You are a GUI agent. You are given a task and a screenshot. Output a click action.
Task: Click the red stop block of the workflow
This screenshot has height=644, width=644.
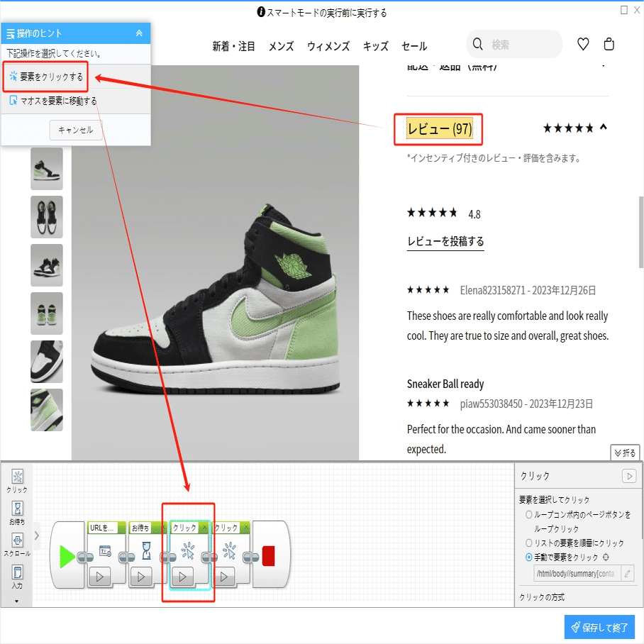pyautogui.click(x=269, y=556)
